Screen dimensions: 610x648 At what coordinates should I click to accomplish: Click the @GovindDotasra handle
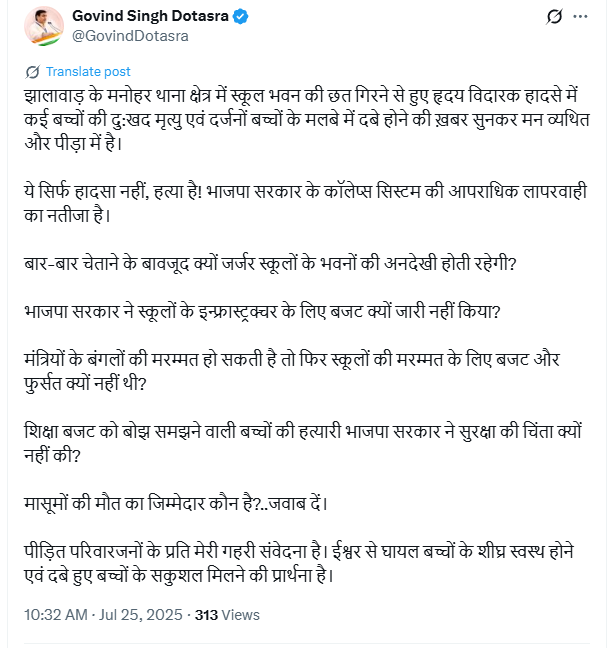pos(129,36)
